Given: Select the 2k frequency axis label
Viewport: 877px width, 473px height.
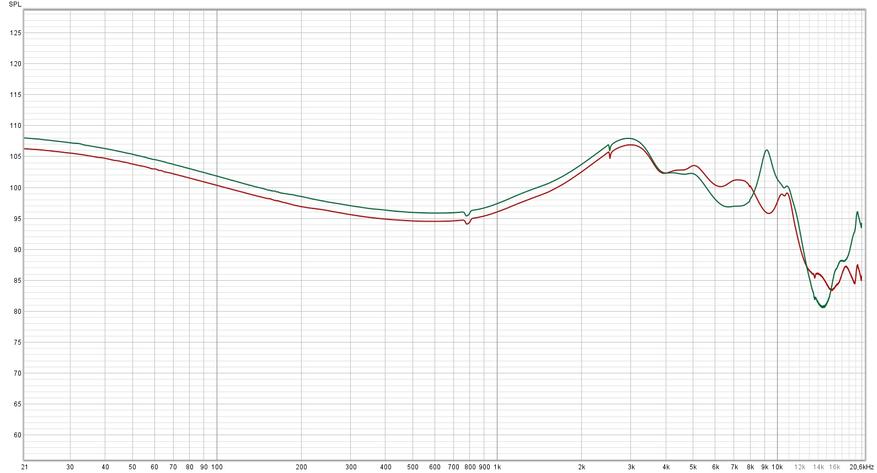Looking at the screenshot, I should coord(582,467).
